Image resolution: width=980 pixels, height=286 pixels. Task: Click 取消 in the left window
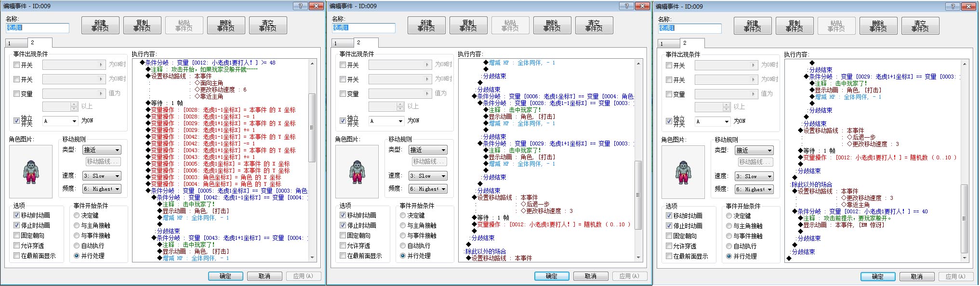tap(265, 276)
